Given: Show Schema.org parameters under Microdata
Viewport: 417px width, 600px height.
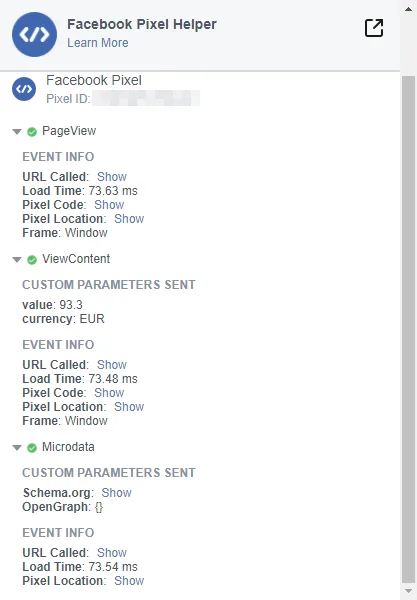Looking at the screenshot, I should tap(116, 493).
